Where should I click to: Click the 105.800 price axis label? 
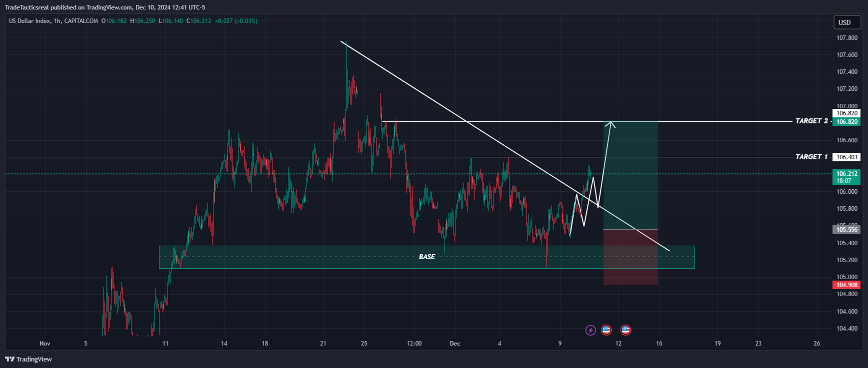pos(846,209)
